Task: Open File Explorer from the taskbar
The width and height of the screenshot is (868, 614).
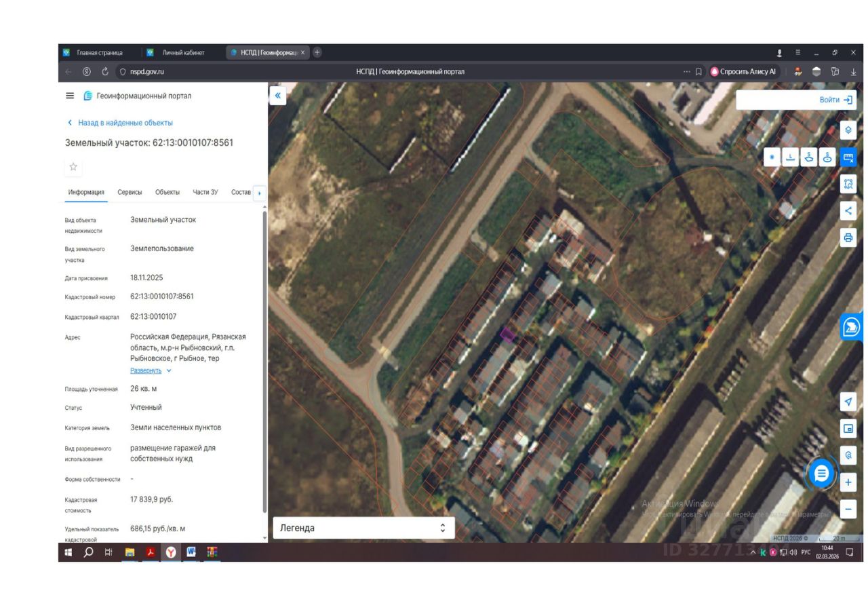Action: pos(129,552)
